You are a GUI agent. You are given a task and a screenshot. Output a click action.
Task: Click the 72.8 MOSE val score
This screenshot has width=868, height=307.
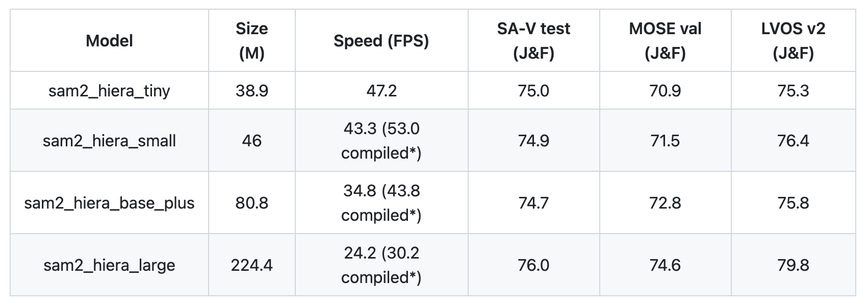tap(665, 203)
